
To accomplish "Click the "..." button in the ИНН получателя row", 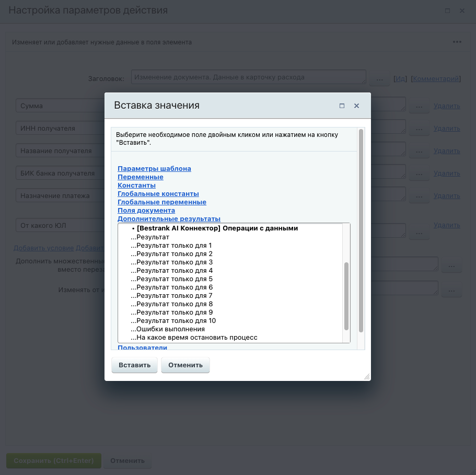I will click(419, 129).
